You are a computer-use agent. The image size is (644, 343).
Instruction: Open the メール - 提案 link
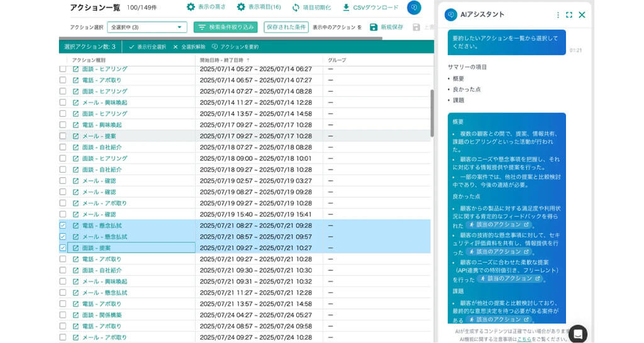pos(99,136)
